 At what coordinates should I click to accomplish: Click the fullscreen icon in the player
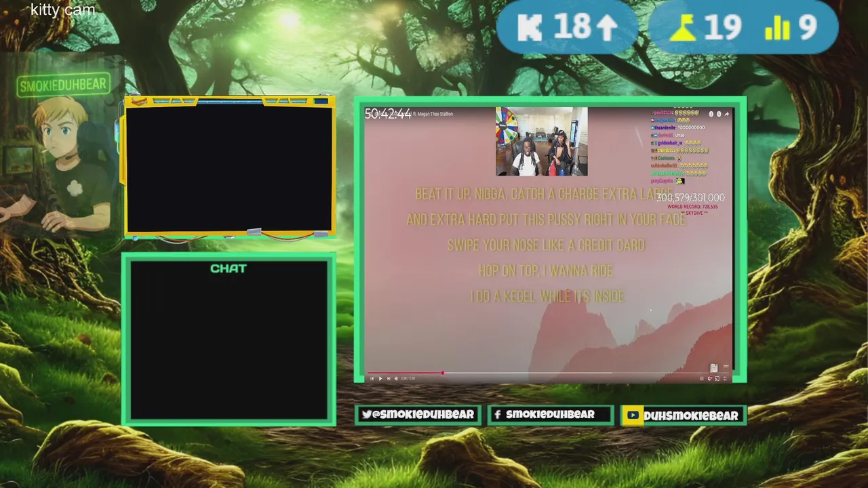pyautogui.click(x=725, y=378)
